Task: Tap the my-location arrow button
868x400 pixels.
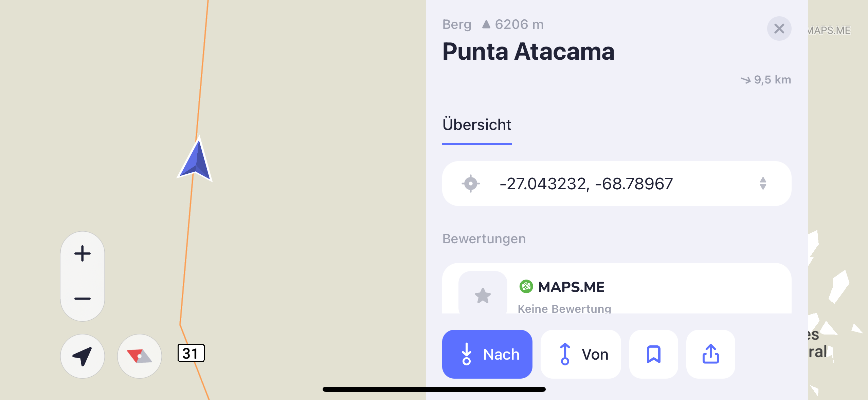Action: click(x=82, y=356)
